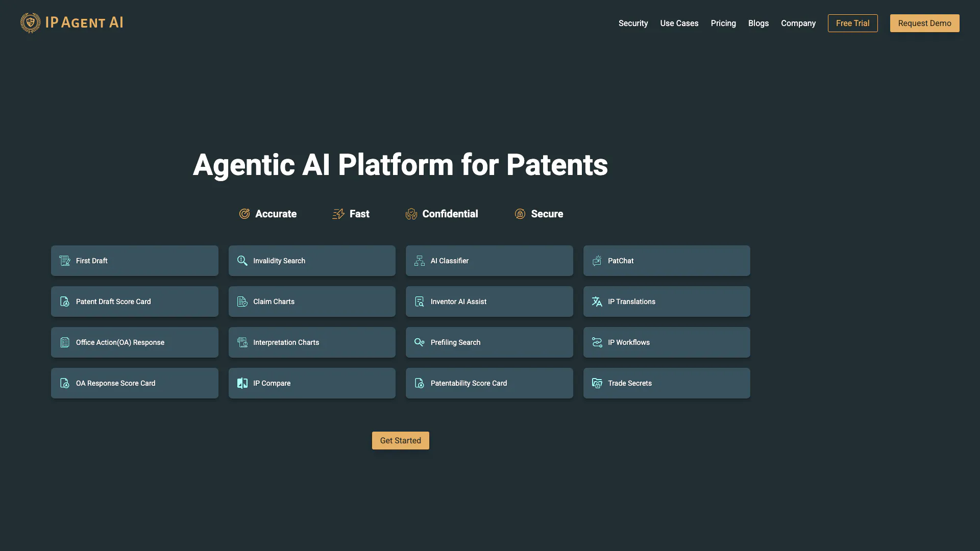Start a Free Trial
The height and width of the screenshot is (551, 980).
click(x=852, y=23)
